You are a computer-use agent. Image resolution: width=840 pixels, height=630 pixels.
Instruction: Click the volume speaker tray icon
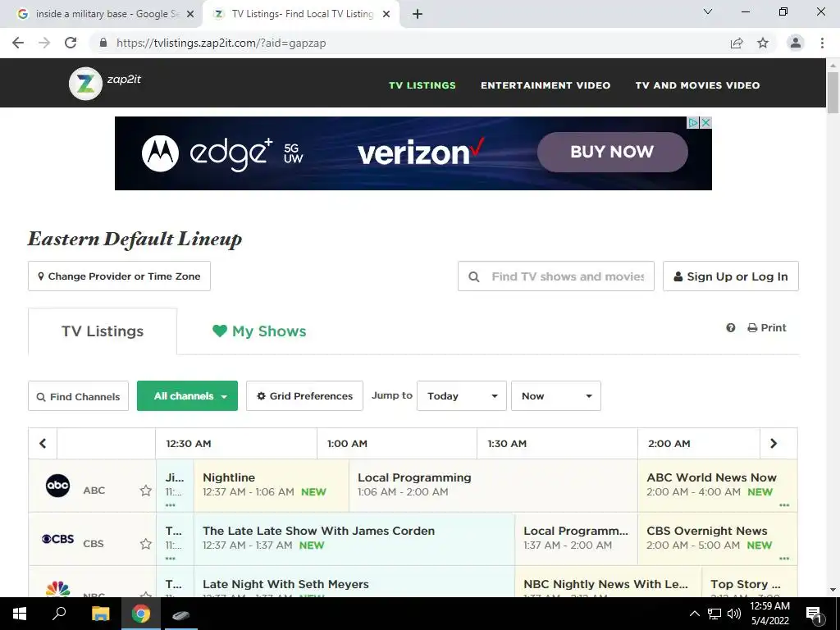pos(734,614)
